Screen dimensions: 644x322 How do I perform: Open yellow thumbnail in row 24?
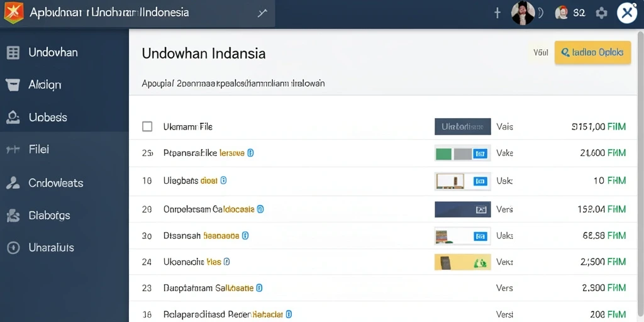(x=463, y=262)
